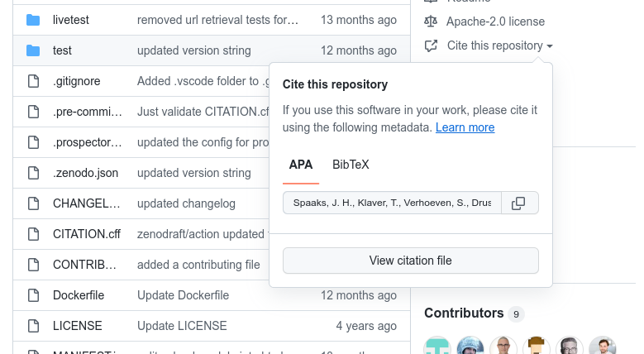Click the Dockerfile file icon

(x=33, y=295)
